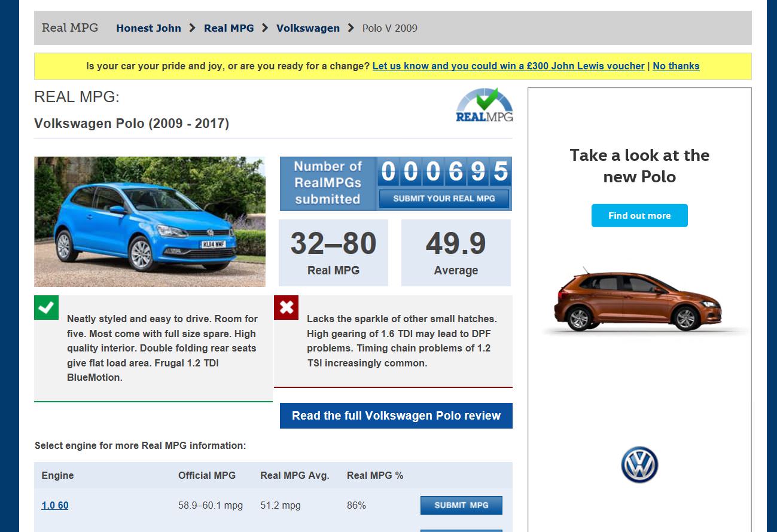The width and height of the screenshot is (777, 532).
Task: Click the green checkmark pros icon
Action: click(46, 307)
